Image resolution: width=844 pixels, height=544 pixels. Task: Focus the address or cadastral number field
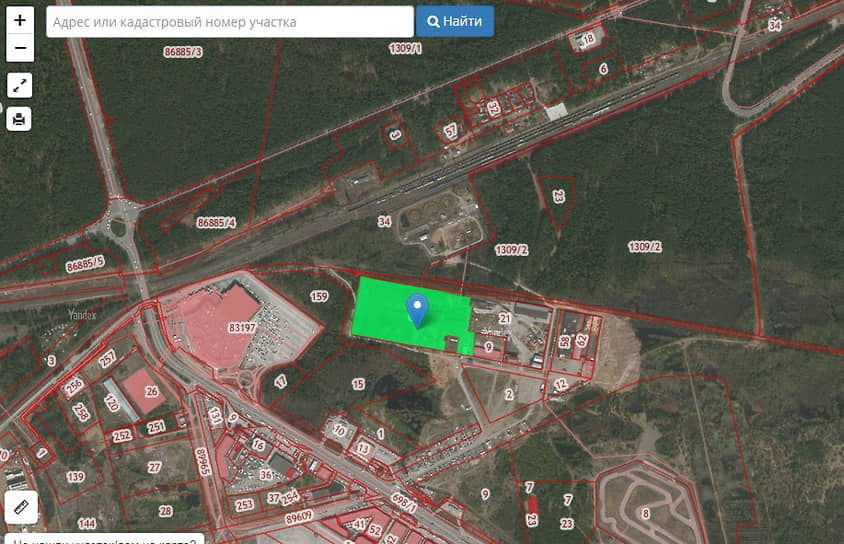(x=230, y=22)
